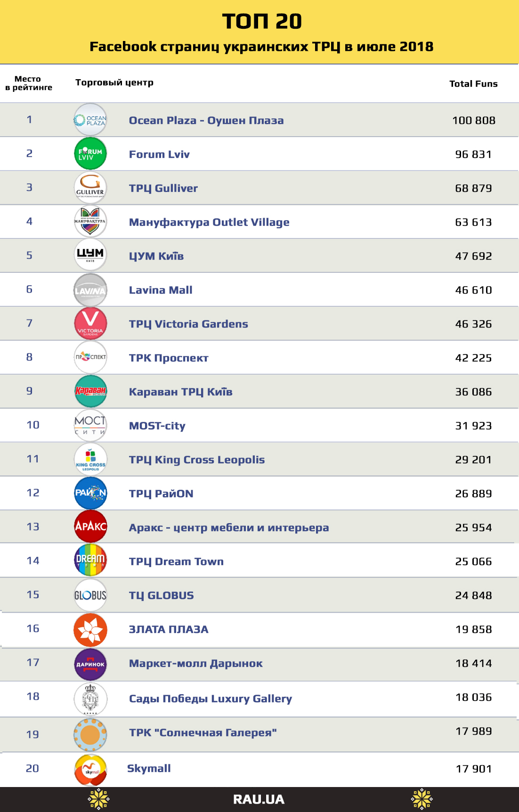Click Сады Победы Luxury Gallery text
The height and width of the screenshot is (812, 519).
pyautogui.click(x=211, y=698)
